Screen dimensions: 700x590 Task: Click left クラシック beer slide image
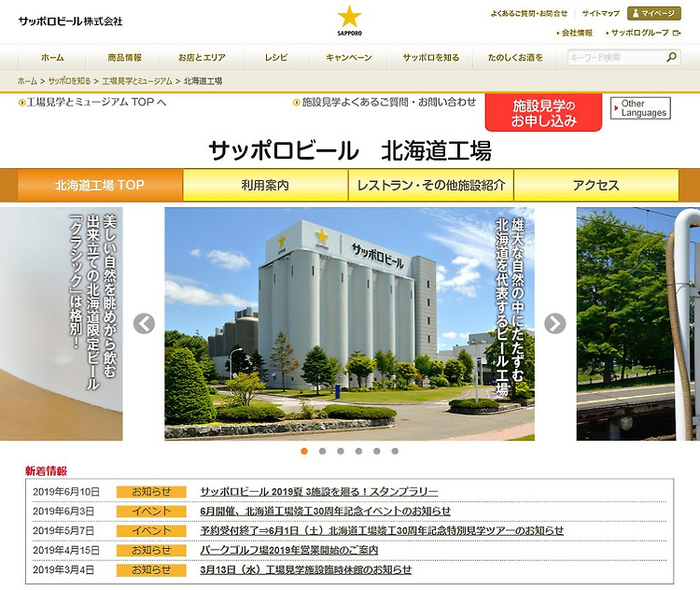coord(62,324)
